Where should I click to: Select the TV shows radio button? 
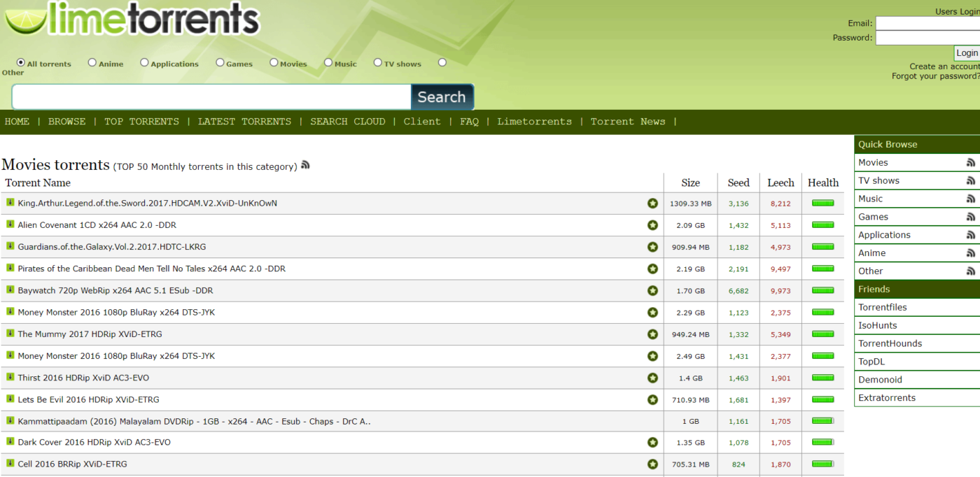(x=378, y=62)
